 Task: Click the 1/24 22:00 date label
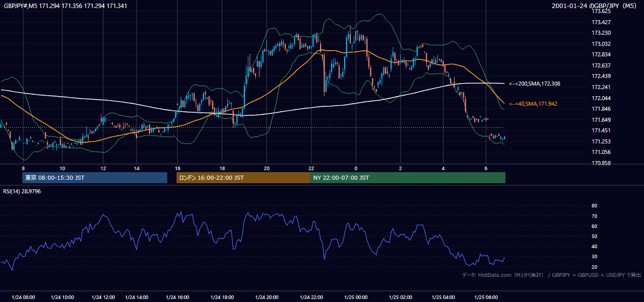tap(311, 297)
